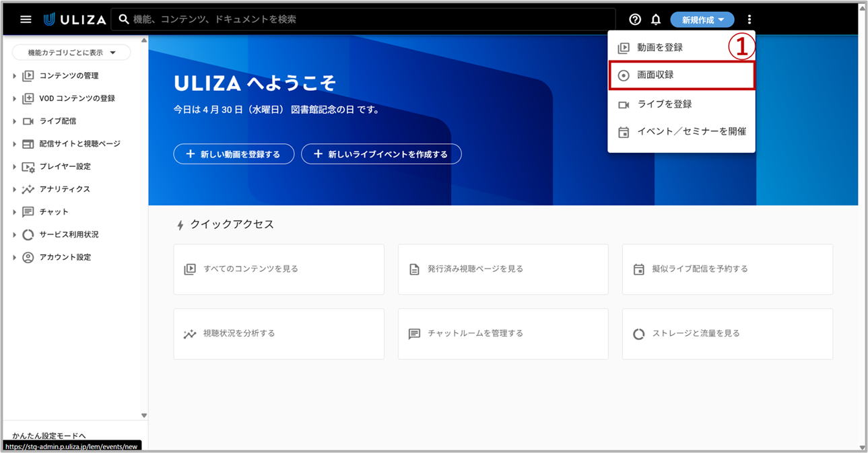The width and height of the screenshot is (868, 453).
Task: Click the VOD コンテンツの登録 sidebar icon
Action: (28, 99)
